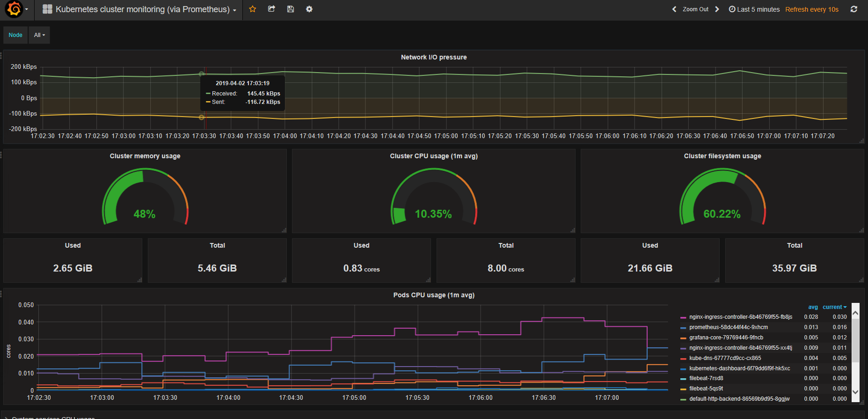This screenshot has height=419, width=868.
Task: Click the dashboard grid icon beside title
Action: pos(47,9)
